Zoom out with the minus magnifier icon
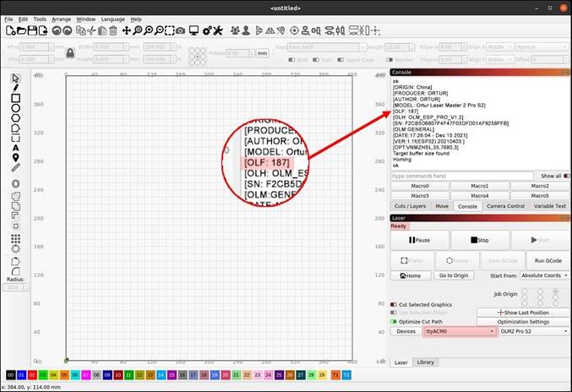This screenshot has width=572, height=392. (x=159, y=31)
